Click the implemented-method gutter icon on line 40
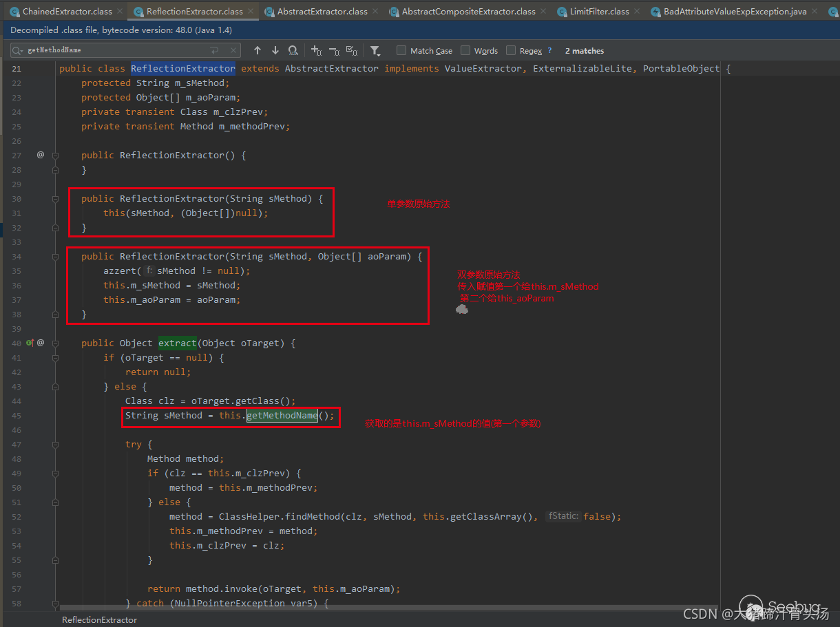 tap(30, 343)
